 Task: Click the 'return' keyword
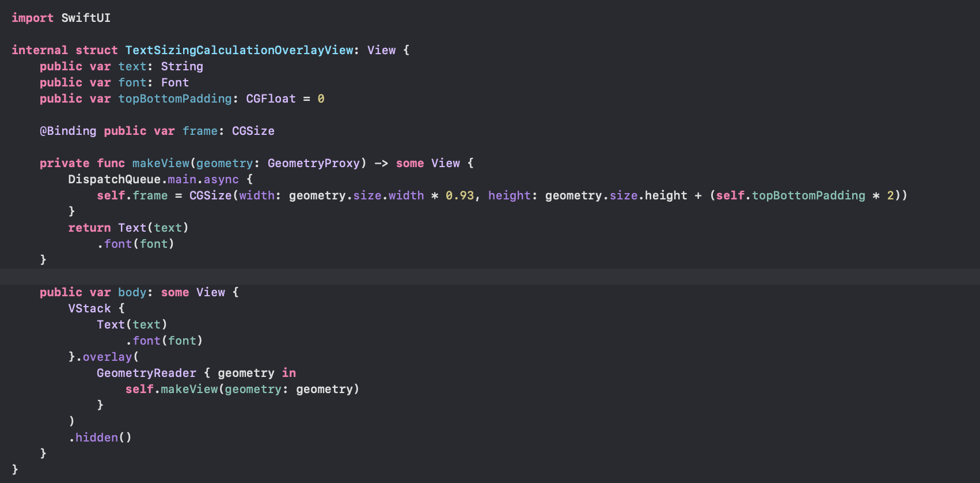point(89,228)
